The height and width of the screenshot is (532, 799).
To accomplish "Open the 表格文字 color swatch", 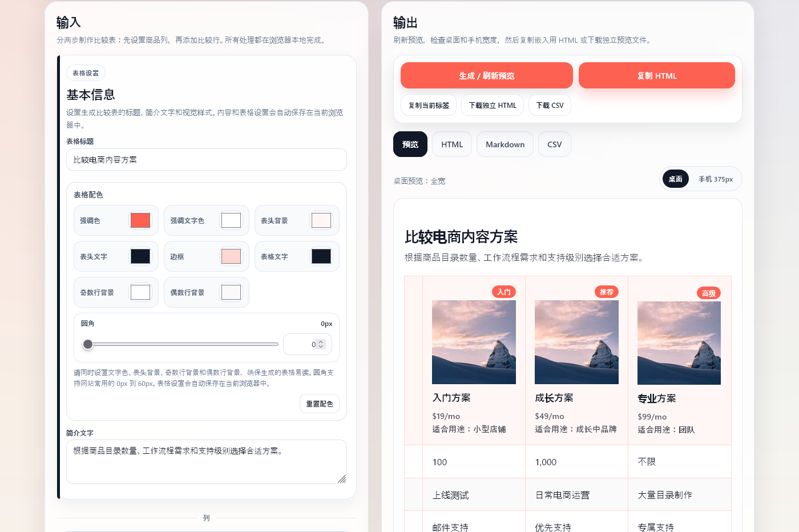I will [321, 256].
